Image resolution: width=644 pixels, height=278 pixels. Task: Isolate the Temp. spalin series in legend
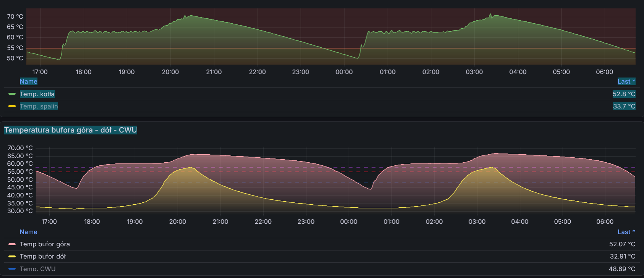(x=39, y=106)
